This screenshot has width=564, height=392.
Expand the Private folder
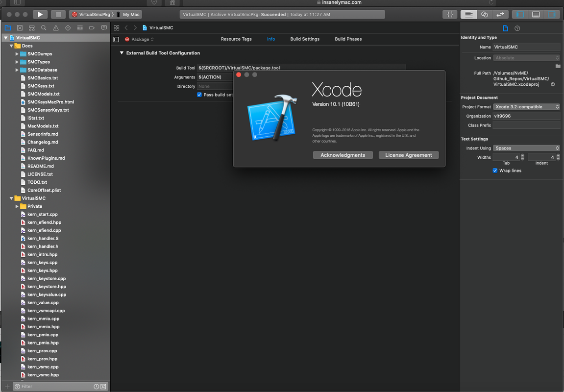(x=17, y=206)
